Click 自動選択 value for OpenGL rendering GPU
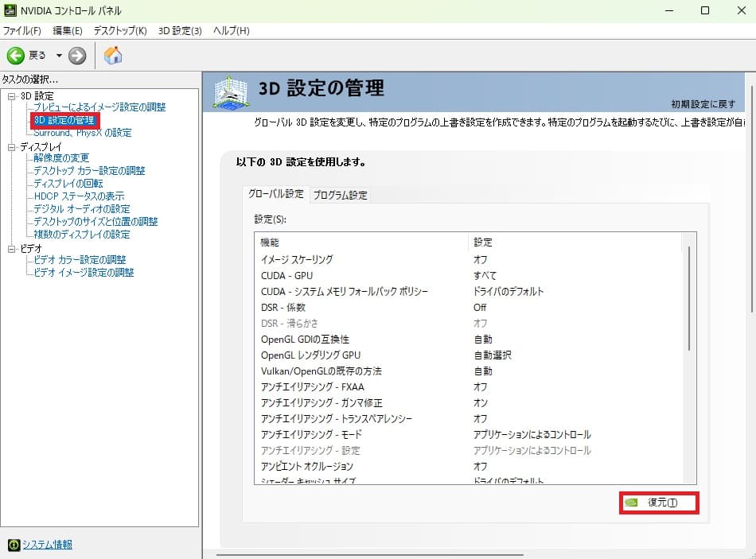 (493, 355)
